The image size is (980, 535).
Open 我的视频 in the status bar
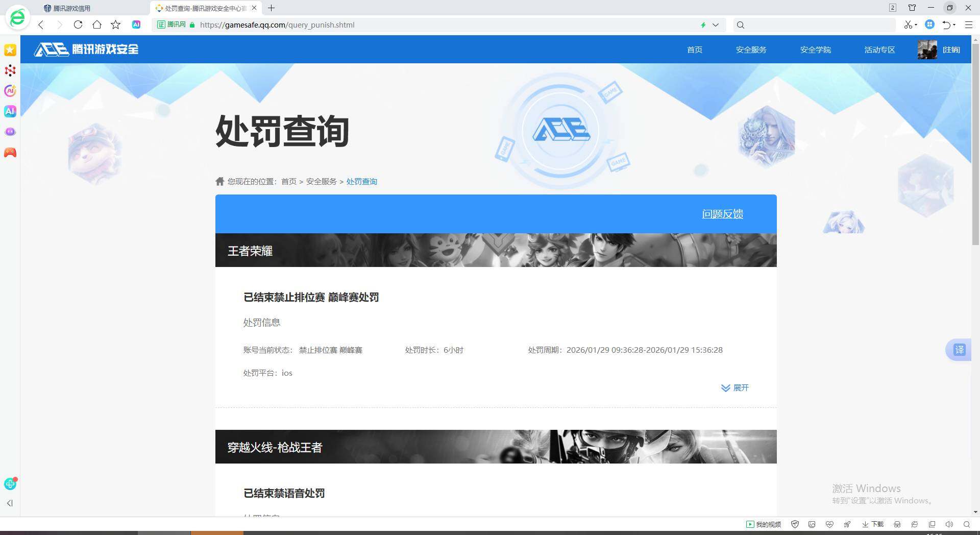point(764,524)
